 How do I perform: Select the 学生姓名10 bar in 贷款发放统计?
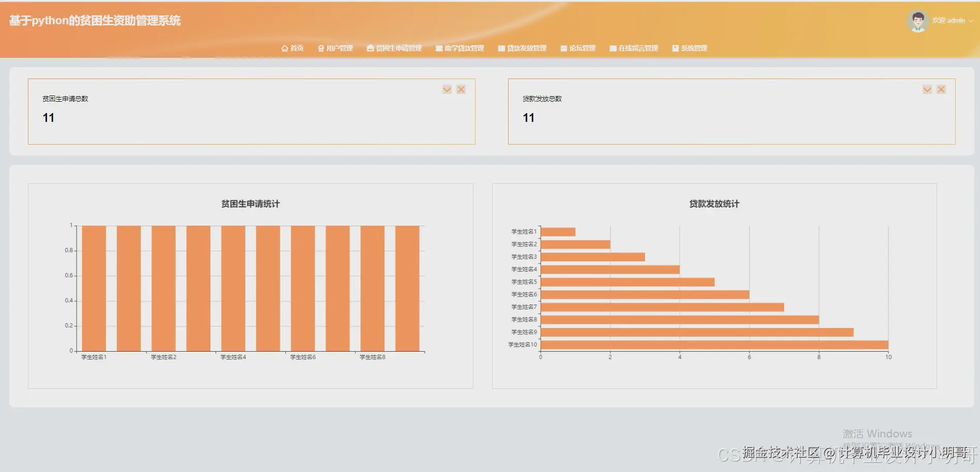pos(714,345)
